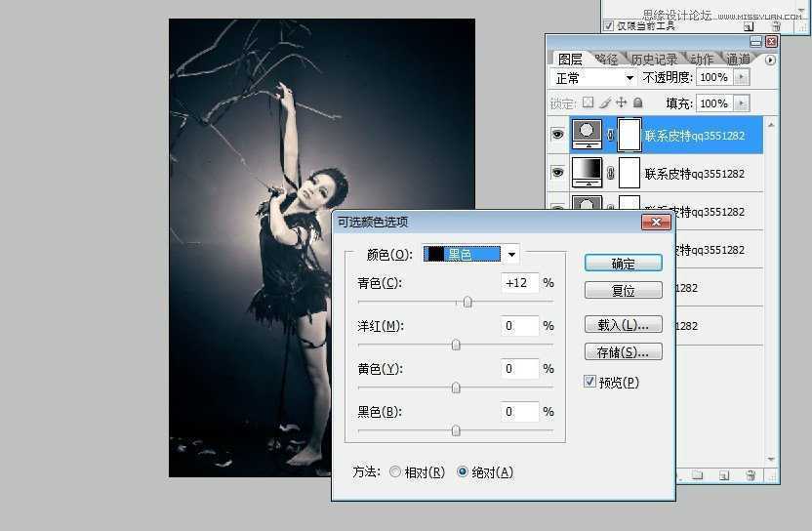Select the gradient layer's white mask thumbnail
Image resolution: width=812 pixels, height=531 pixels.
point(629,173)
